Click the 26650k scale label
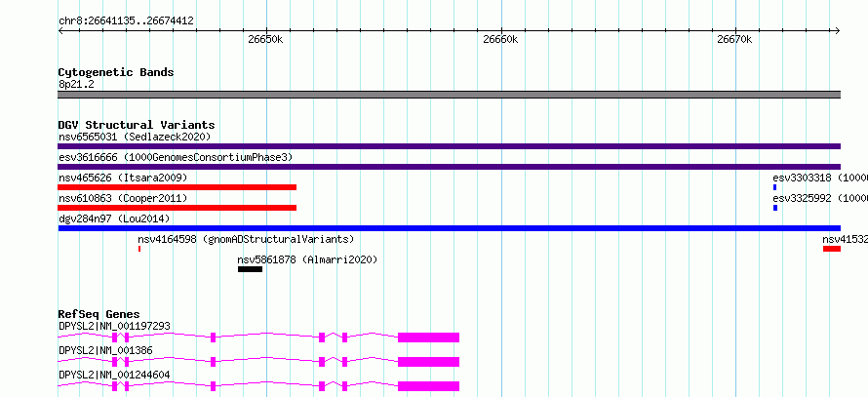The height and width of the screenshot is (397, 868). (265, 39)
